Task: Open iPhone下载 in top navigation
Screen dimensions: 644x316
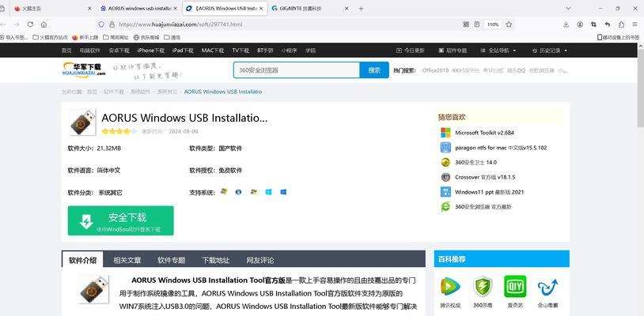Action: [151, 51]
